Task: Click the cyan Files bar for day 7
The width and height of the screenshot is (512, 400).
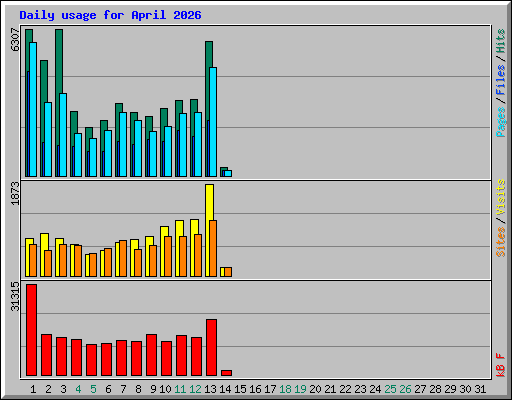Action: coord(123,144)
